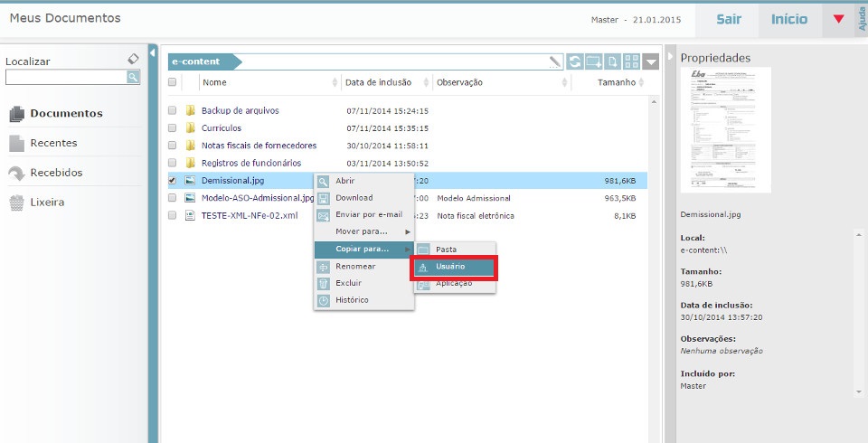Check the Backup de arquivos checkbox
This screenshot has width=868, height=443.
173,111
